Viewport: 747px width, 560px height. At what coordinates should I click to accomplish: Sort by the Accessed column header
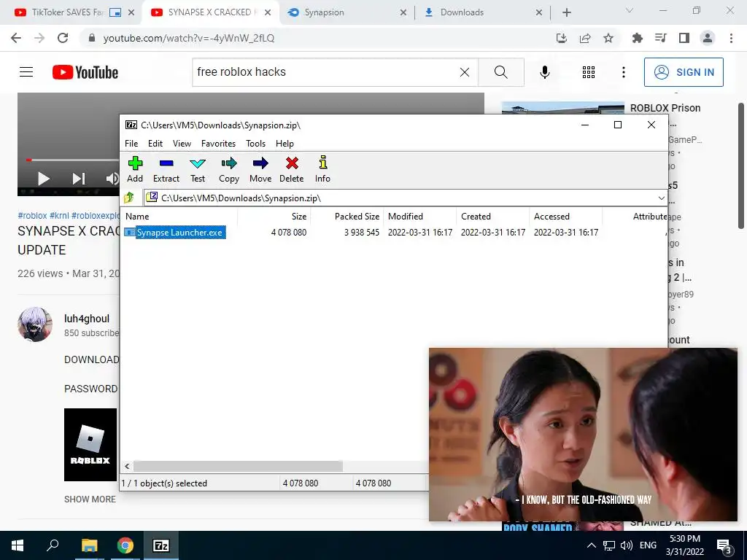565,216
